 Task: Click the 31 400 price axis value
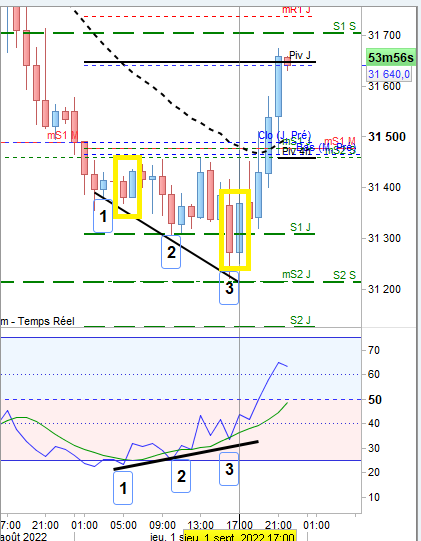384,187
